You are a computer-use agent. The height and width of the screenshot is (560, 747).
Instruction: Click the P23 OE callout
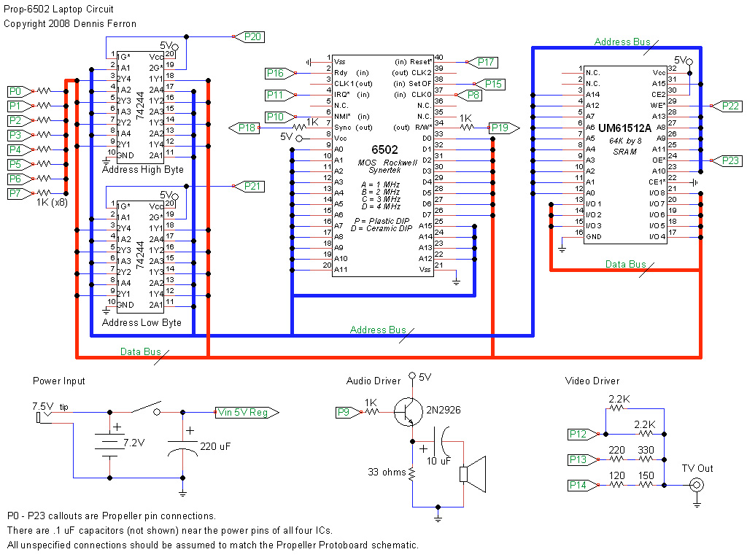pyautogui.click(x=726, y=161)
